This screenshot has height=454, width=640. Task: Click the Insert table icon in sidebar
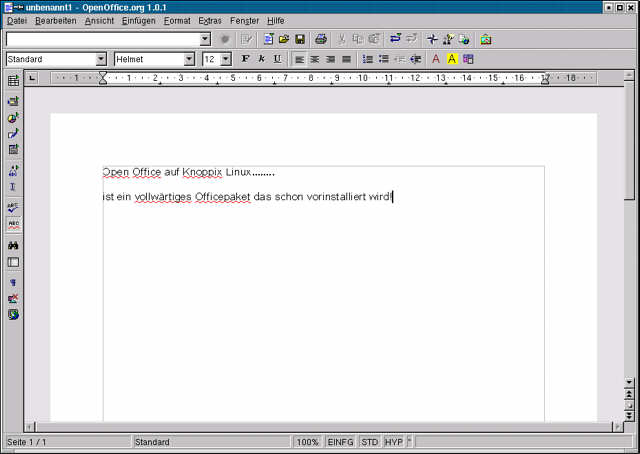click(x=13, y=80)
